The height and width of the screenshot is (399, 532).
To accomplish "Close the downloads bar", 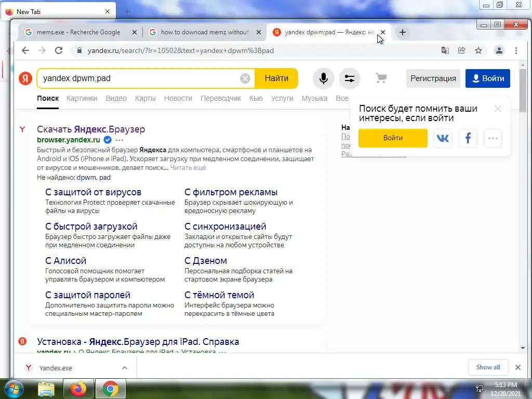I will pos(518,367).
